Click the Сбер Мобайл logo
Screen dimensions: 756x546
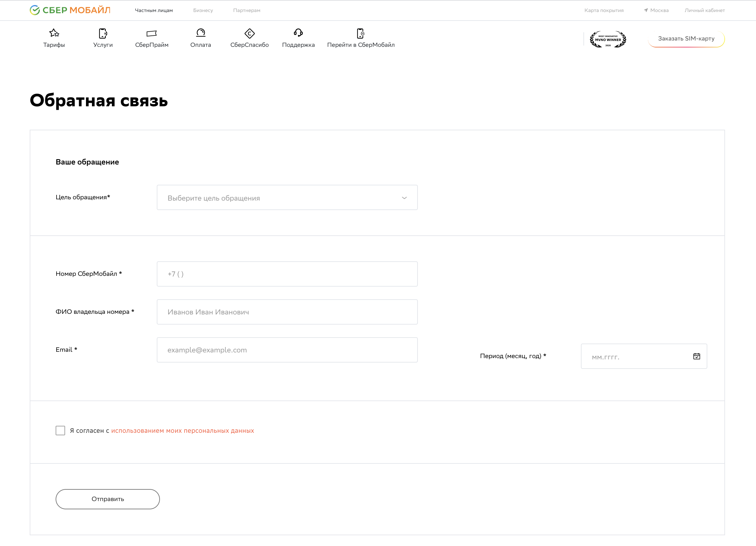(x=70, y=10)
